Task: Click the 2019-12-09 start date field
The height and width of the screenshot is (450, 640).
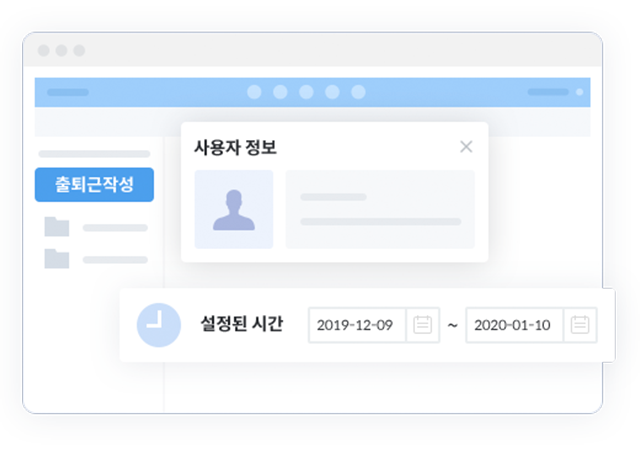Action: (357, 325)
